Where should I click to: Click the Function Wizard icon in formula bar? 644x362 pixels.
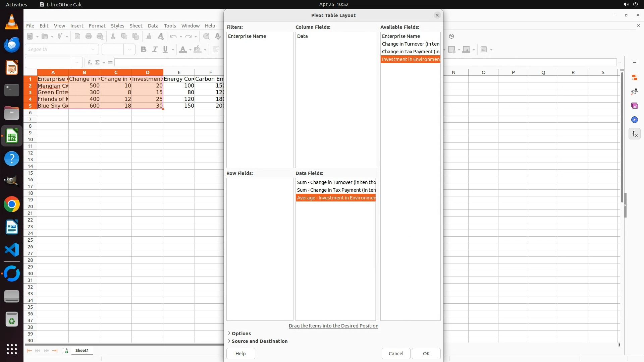coord(90,62)
